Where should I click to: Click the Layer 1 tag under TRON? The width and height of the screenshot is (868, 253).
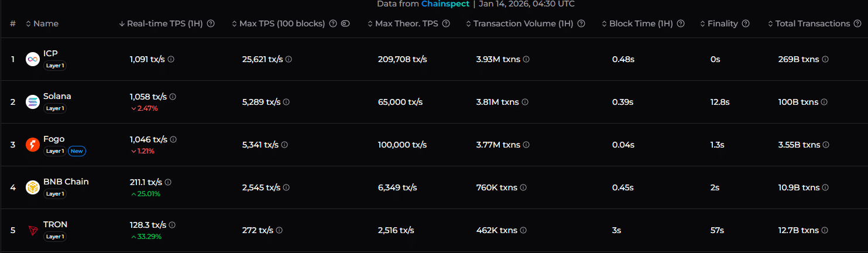pos(55,237)
